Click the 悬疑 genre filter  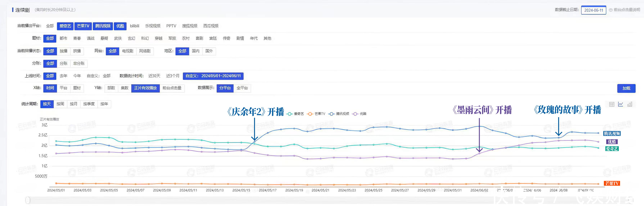tap(104, 38)
